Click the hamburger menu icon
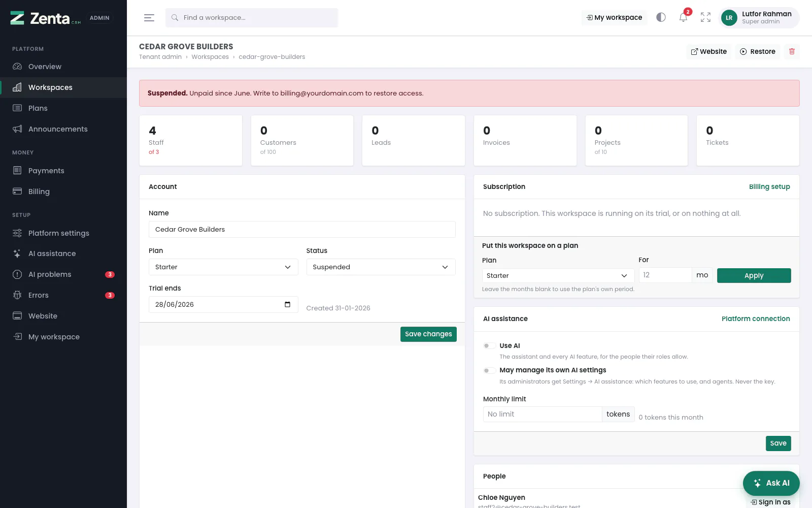812x508 pixels. point(149,18)
